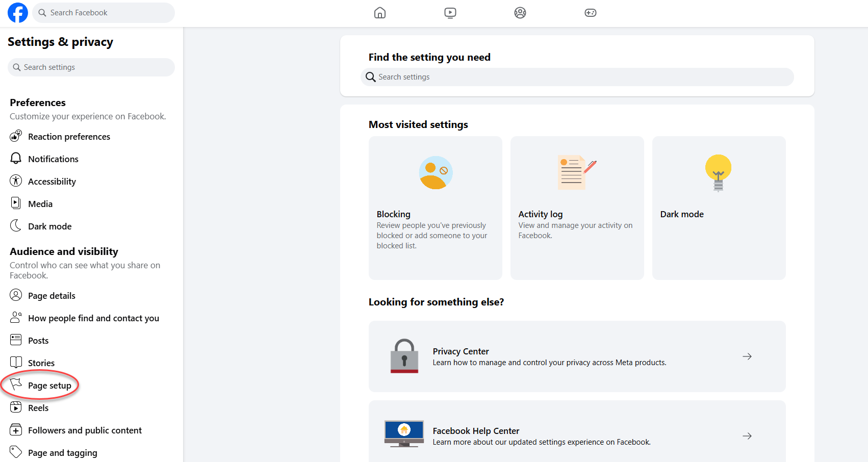This screenshot has width=868, height=462.
Task: Click the Blocking card illustration
Action: click(436, 172)
